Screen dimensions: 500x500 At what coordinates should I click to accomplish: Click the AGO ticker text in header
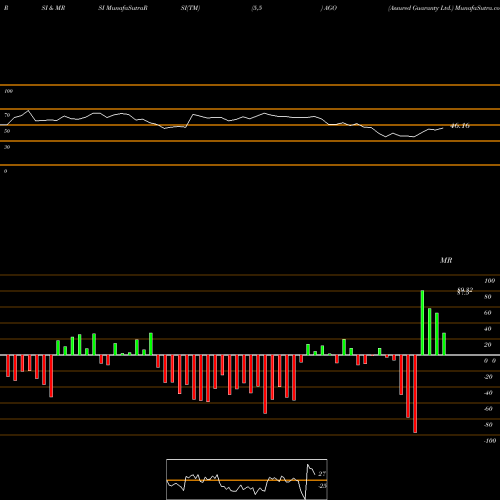[x=330, y=8]
